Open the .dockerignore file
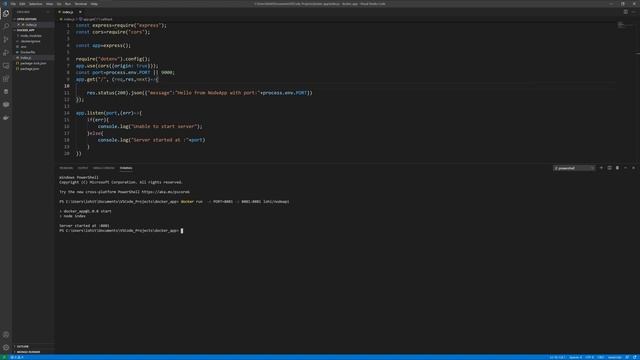The height and width of the screenshot is (360, 640). coord(30,41)
